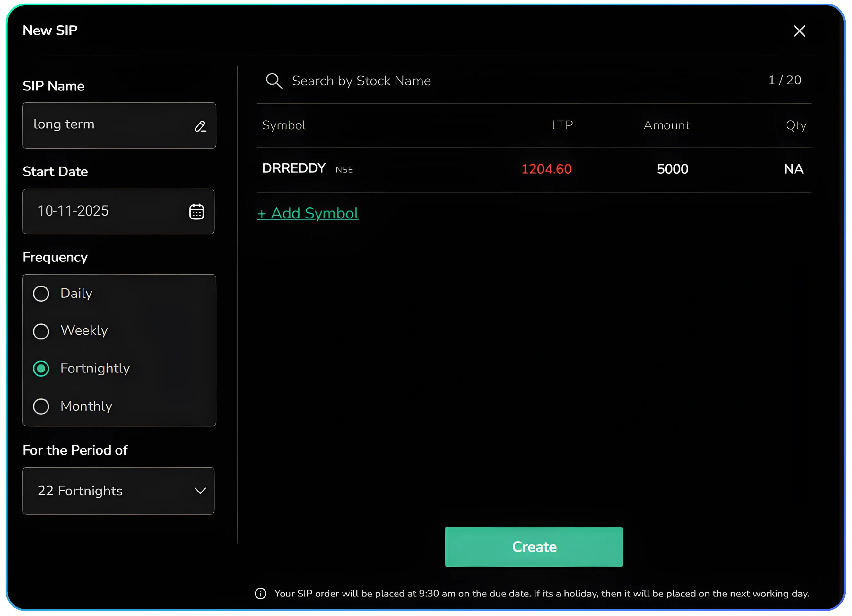
Task: Open the calendar icon for Start Date
Action: (196, 212)
